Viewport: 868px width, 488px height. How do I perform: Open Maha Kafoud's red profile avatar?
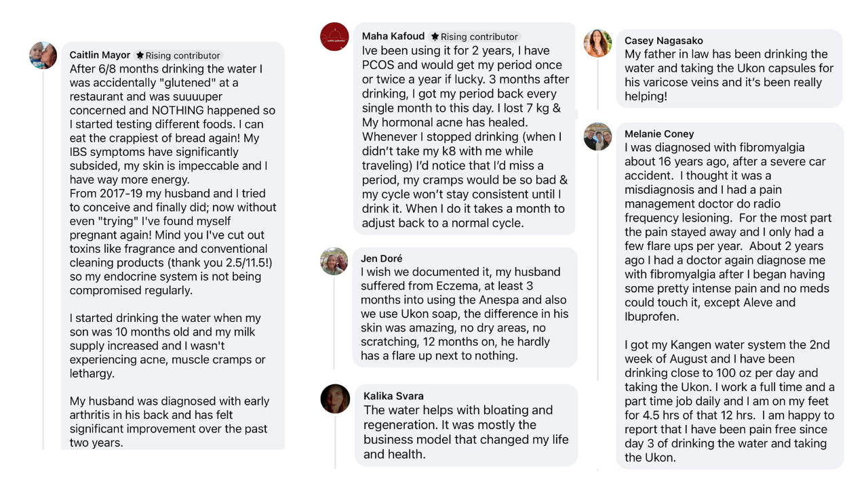(334, 37)
